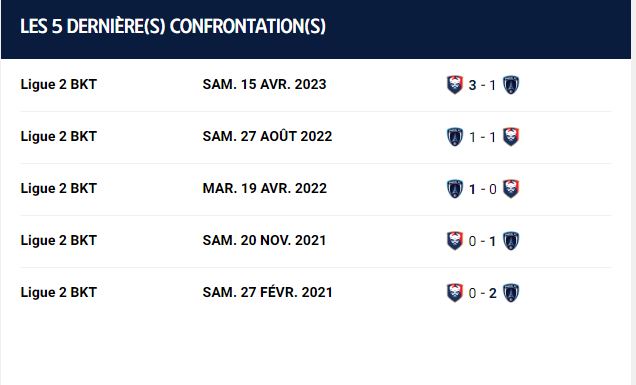Click away team crest in 19 Avr. 2022 match
Viewport: 636px width, 385px height.
click(x=511, y=189)
